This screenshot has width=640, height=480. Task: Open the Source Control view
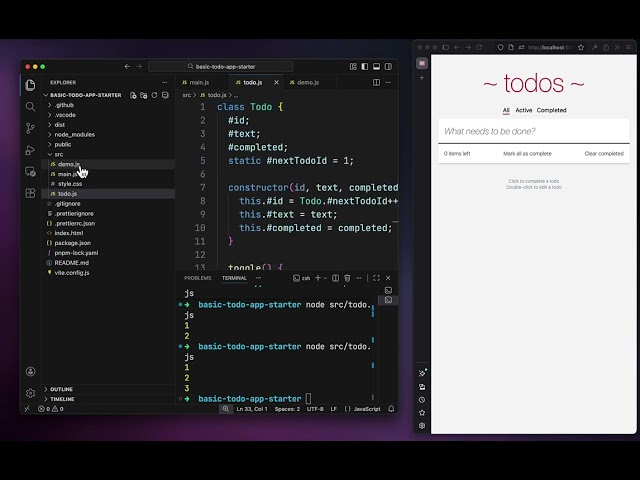[30, 128]
